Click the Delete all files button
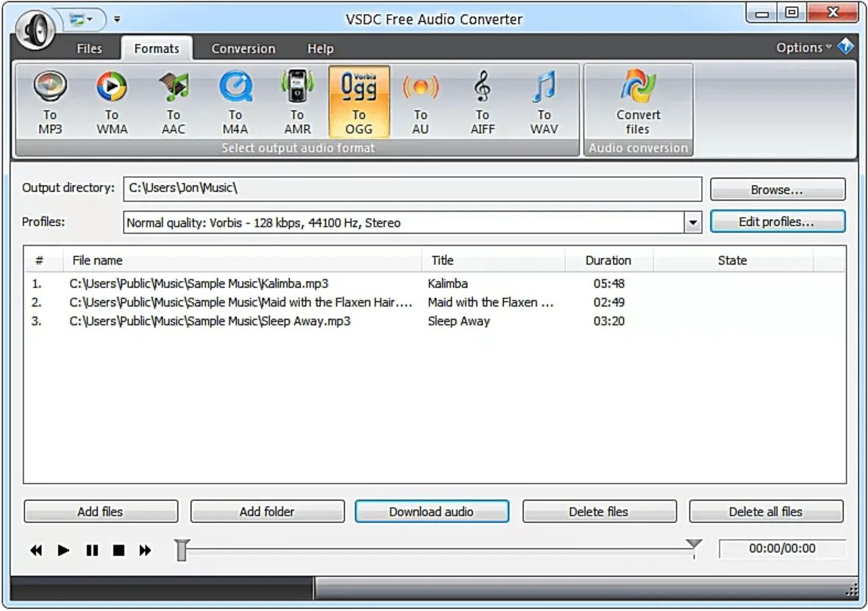This screenshot has width=868, height=611. 766,512
